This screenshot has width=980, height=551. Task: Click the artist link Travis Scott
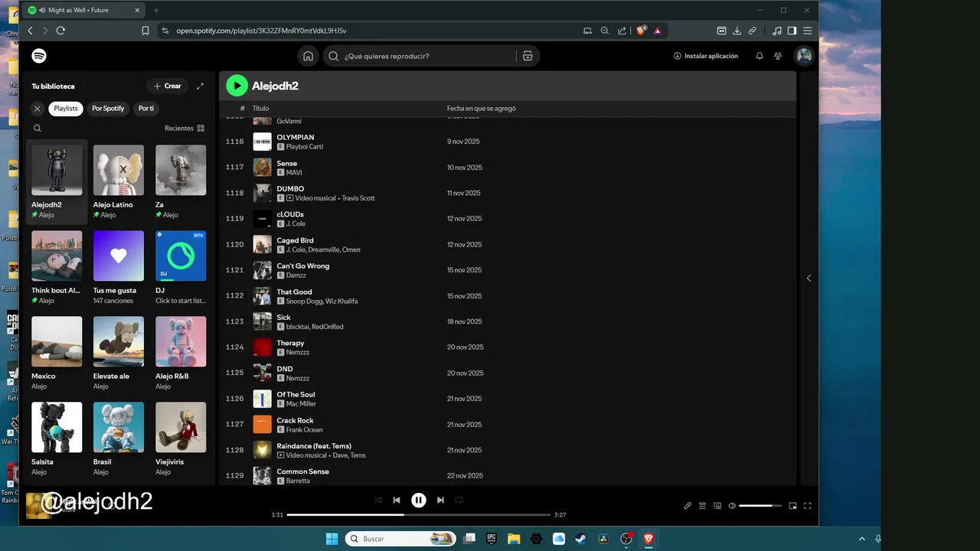pyautogui.click(x=358, y=198)
